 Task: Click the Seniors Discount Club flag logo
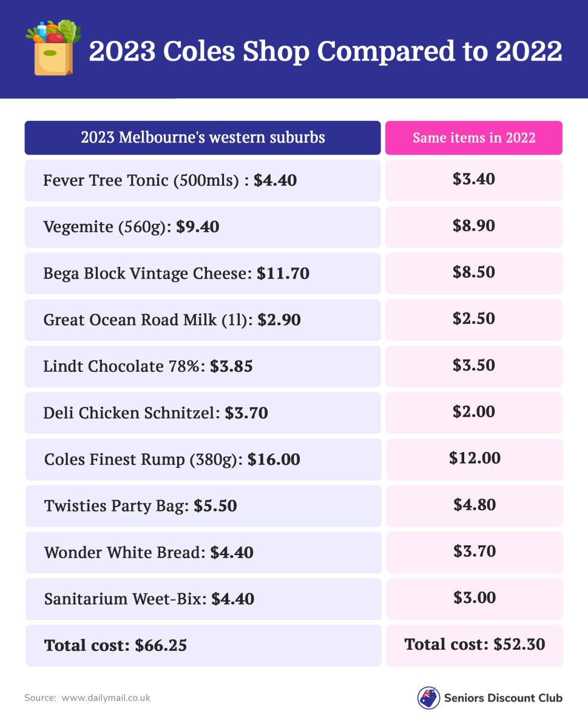pos(428,698)
